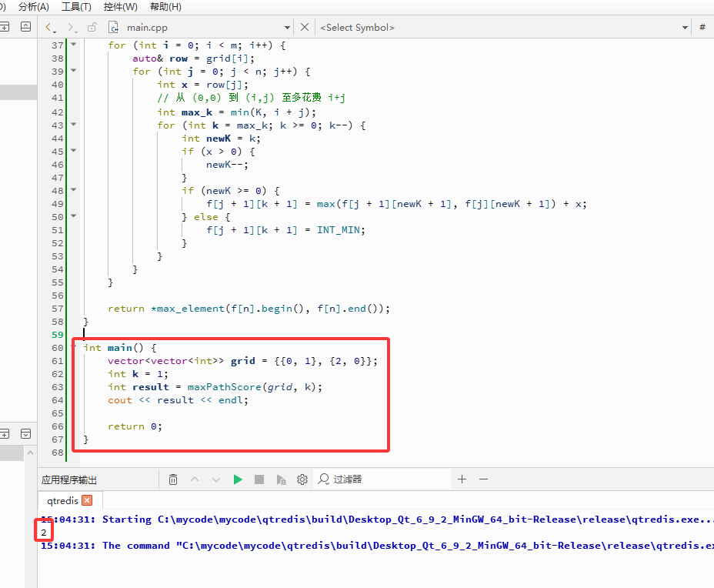Viewport: 714px width, 588px height.
Task: Close the qtredis output tab
Action: (x=87, y=500)
